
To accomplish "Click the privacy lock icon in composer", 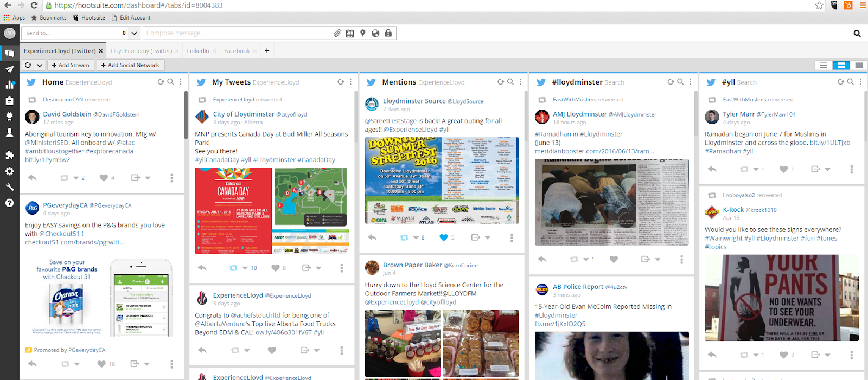I will click(388, 33).
